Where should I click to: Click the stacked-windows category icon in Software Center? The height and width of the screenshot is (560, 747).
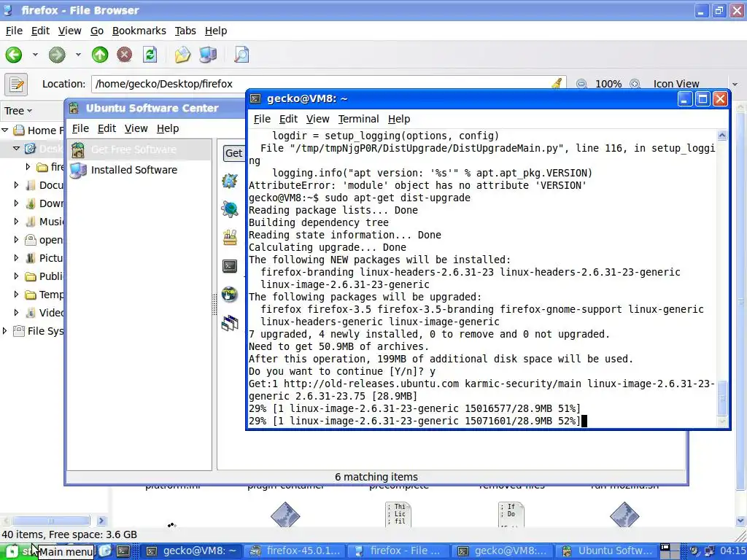point(230,323)
